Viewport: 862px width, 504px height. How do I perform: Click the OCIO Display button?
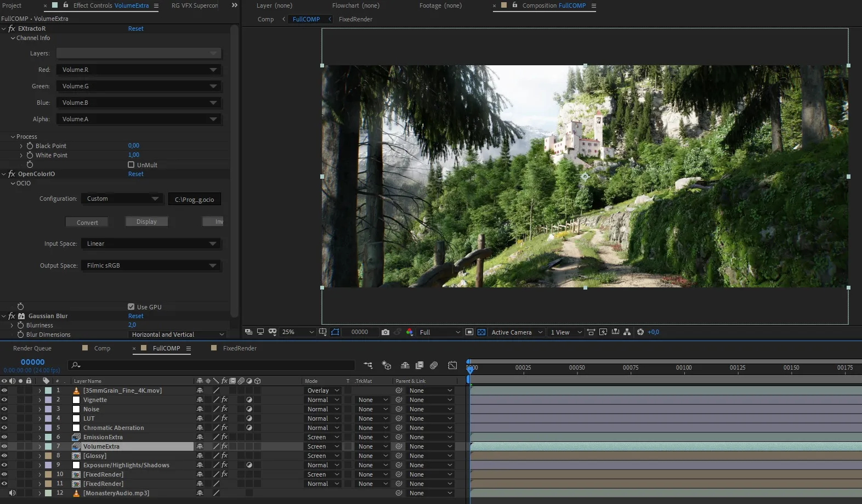pyautogui.click(x=146, y=222)
